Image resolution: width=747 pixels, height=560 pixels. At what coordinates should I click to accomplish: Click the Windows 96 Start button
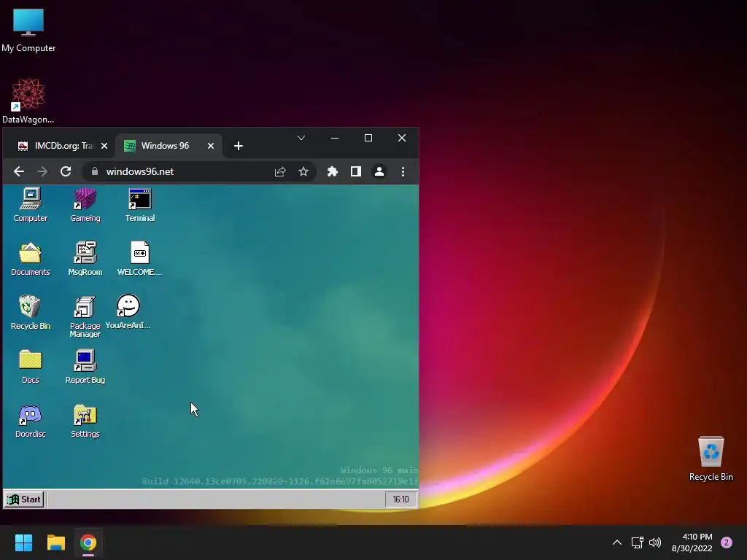coord(24,499)
